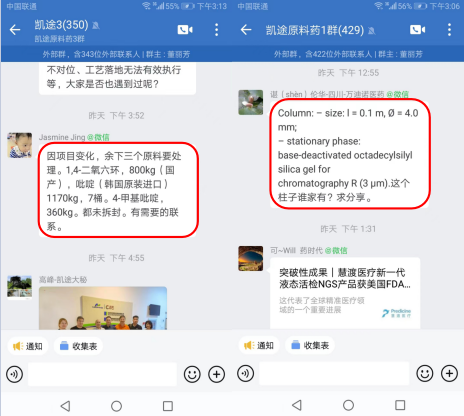The image size is (464, 416).
Task: Tap voice input icon in left chat
Action: point(15,374)
